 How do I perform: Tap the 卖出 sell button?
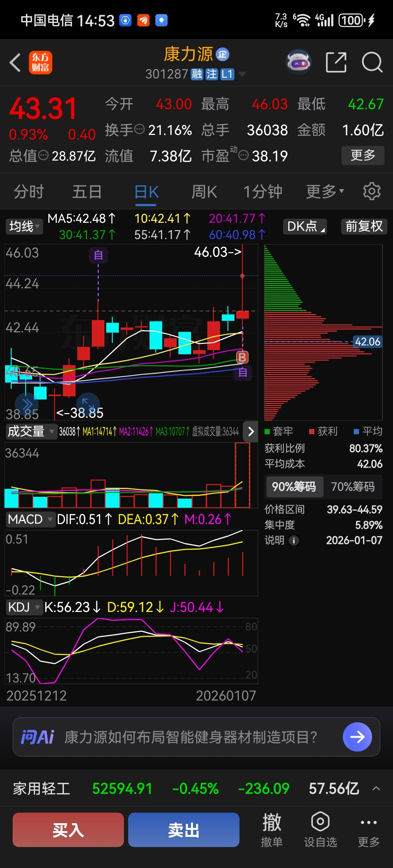184,830
